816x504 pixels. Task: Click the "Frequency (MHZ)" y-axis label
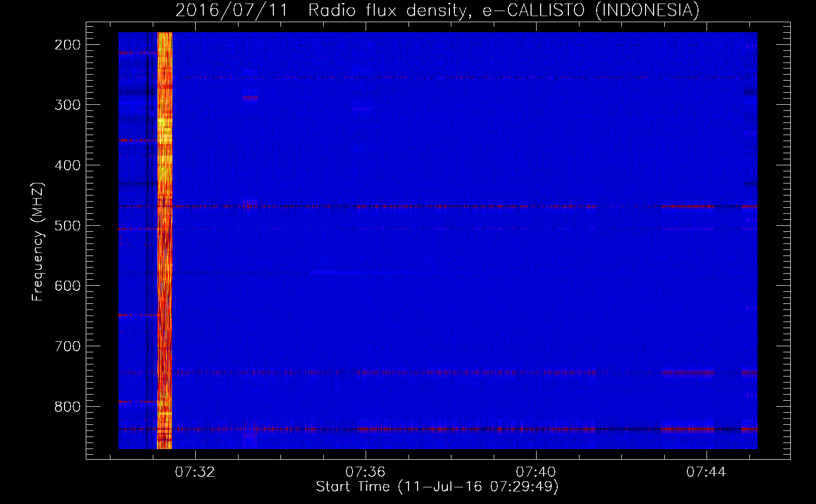point(38,241)
